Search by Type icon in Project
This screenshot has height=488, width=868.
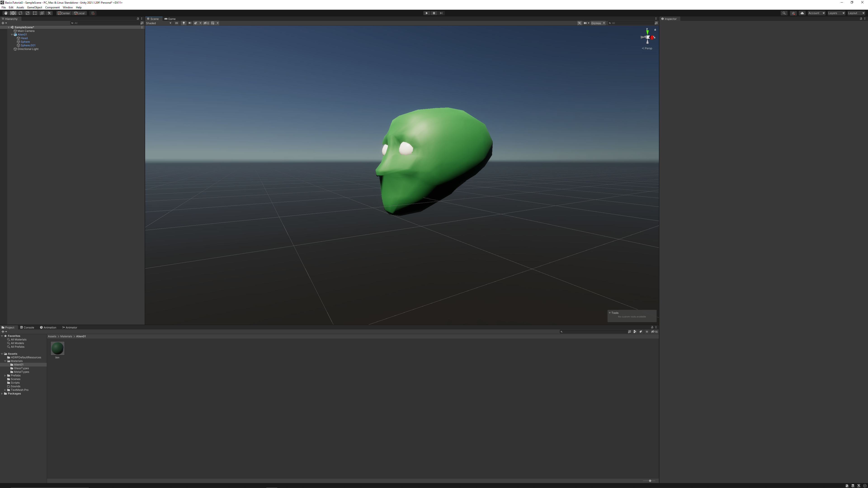(x=635, y=332)
